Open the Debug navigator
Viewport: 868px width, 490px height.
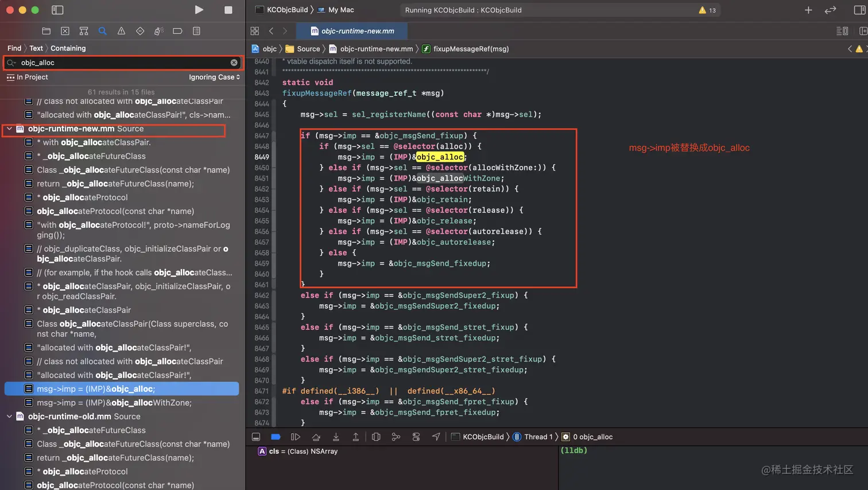click(159, 31)
